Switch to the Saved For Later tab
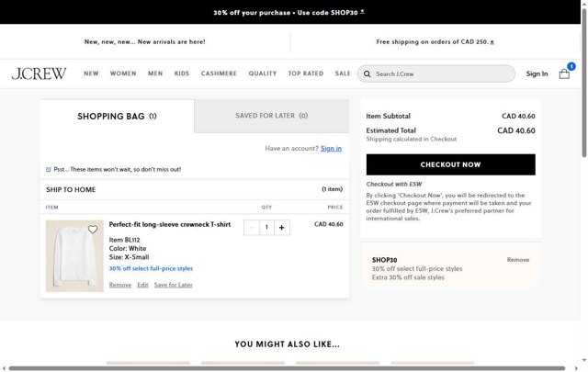588x372 pixels. point(272,116)
